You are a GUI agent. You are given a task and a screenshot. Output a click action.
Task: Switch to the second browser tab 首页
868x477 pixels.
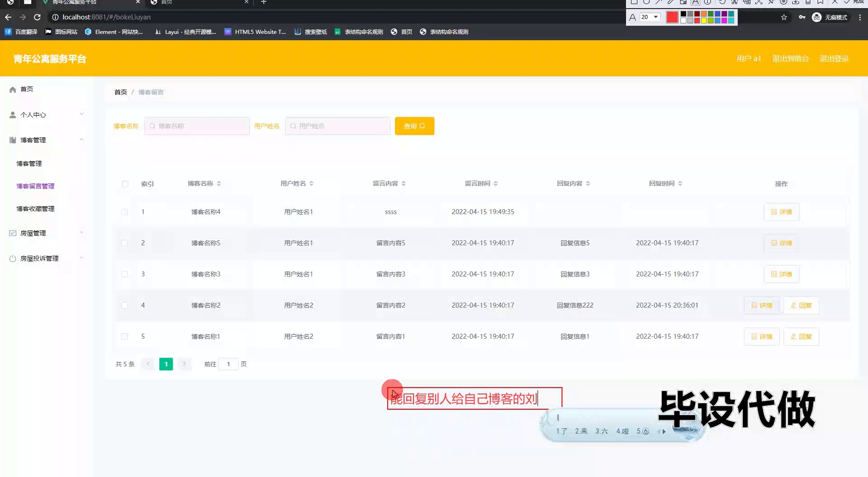199,2
